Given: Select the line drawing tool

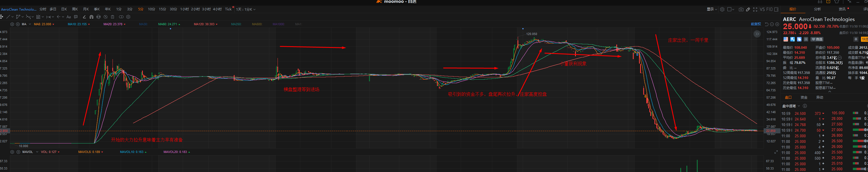Looking at the screenshot, I should pos(8,17).
